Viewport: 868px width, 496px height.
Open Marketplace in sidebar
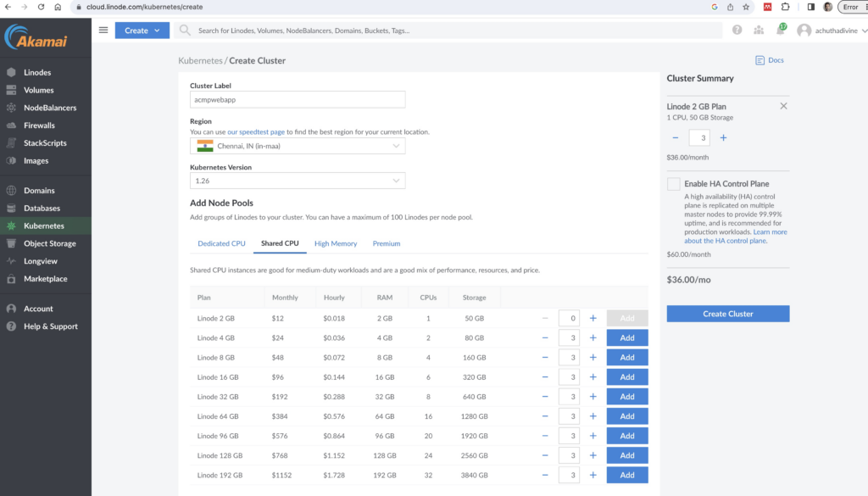(x=46, y=279)
